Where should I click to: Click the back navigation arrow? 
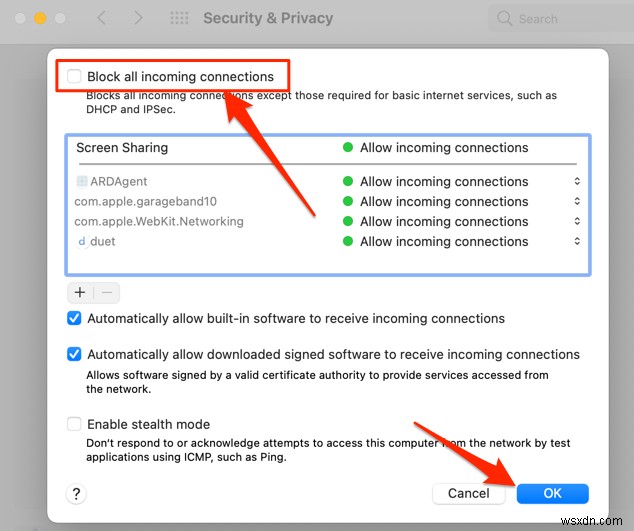(102, 18)
